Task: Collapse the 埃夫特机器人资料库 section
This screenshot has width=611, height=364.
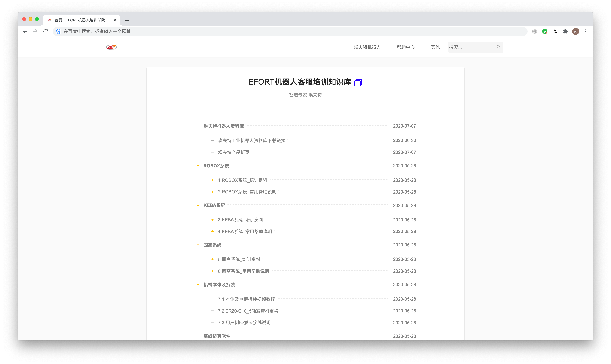Action: [x=198, y=126]
